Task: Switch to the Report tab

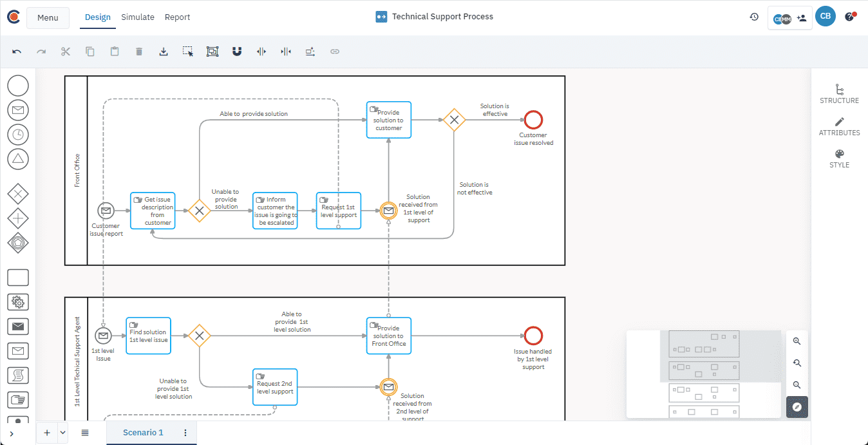Action: [x=177, y=17]
